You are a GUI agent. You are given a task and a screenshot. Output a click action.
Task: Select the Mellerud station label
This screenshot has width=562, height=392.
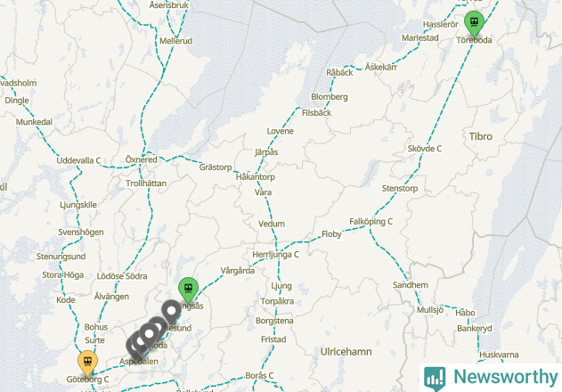point(175,41)
